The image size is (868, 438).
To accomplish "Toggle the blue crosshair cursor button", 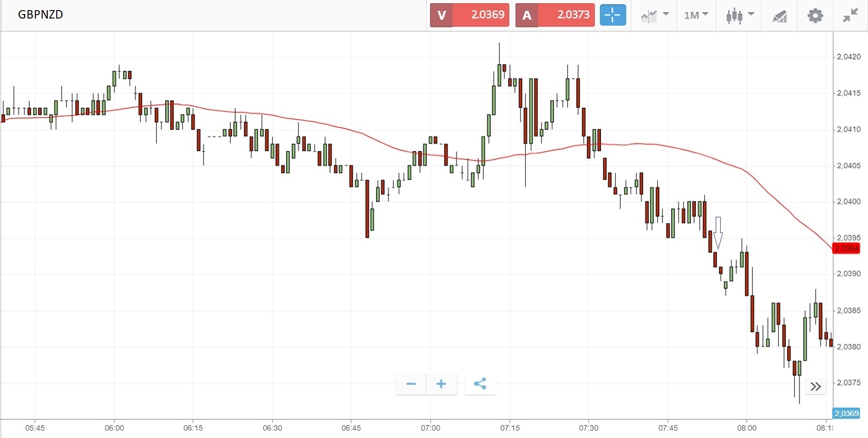I will click(613, 15).
